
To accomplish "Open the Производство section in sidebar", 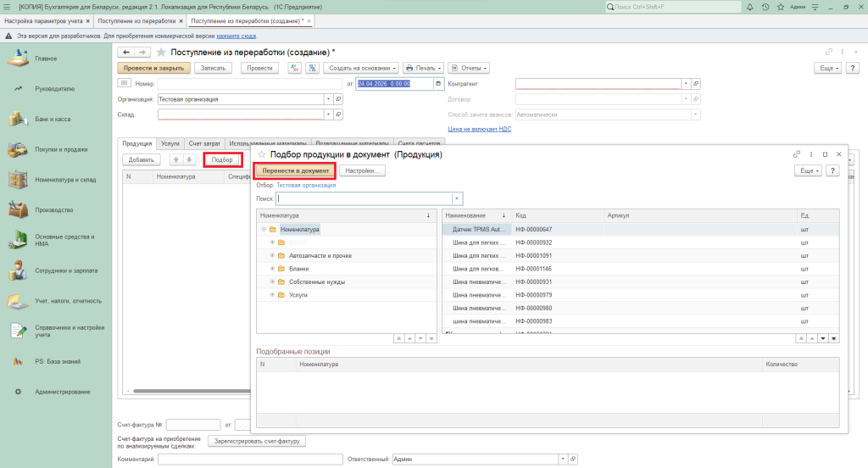I will (x=53, y=209).
